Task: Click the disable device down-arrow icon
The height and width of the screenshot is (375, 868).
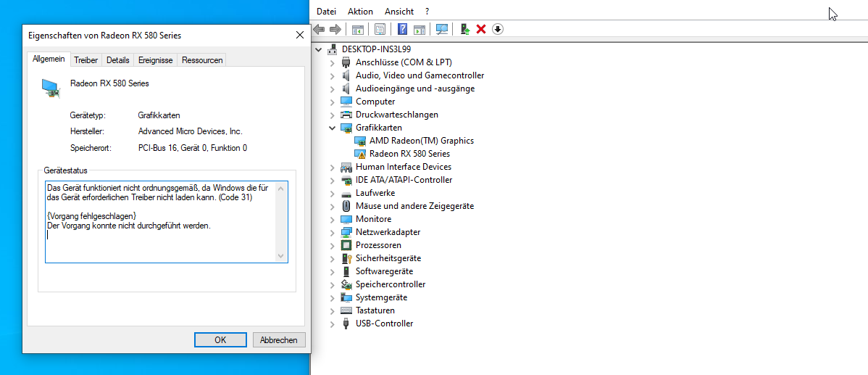Action: [x=497, y=29]
